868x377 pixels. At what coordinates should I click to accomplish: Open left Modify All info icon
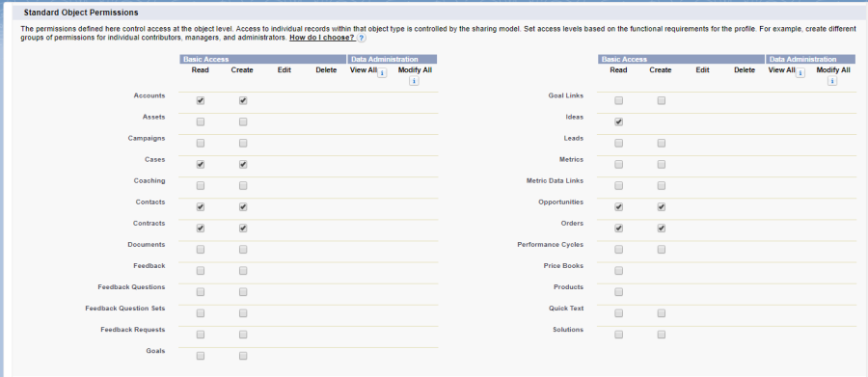pos(414,81)
